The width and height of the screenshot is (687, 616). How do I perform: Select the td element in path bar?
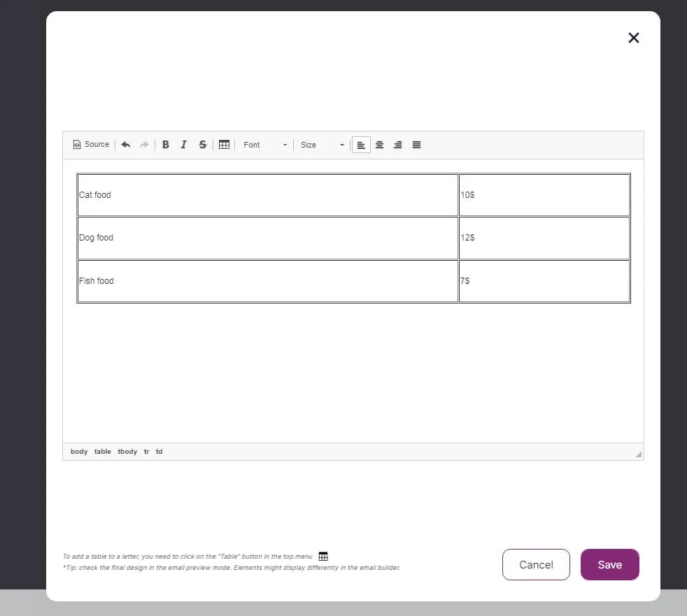(x=159, y=452)
